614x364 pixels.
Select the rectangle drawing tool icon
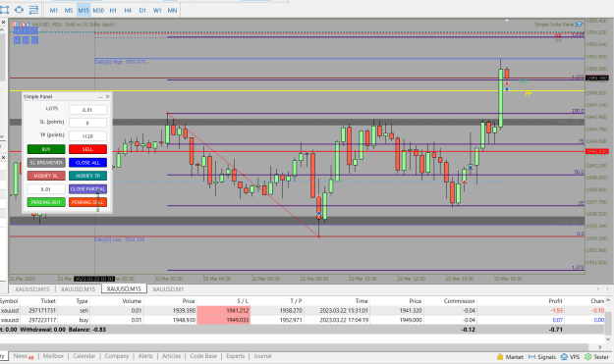tap(4, 10)
